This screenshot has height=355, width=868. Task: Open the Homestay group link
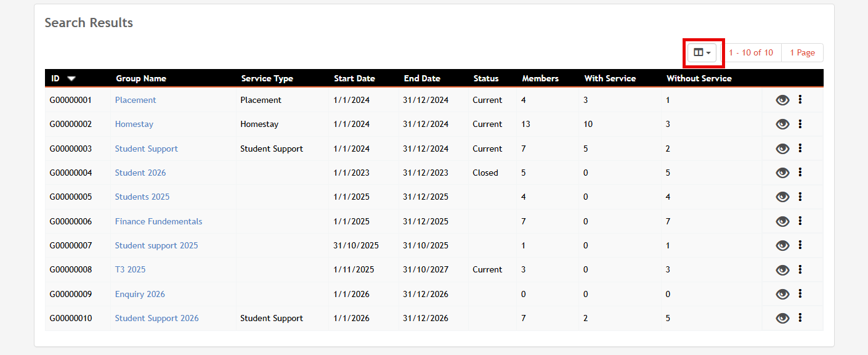tap(134, 124)
